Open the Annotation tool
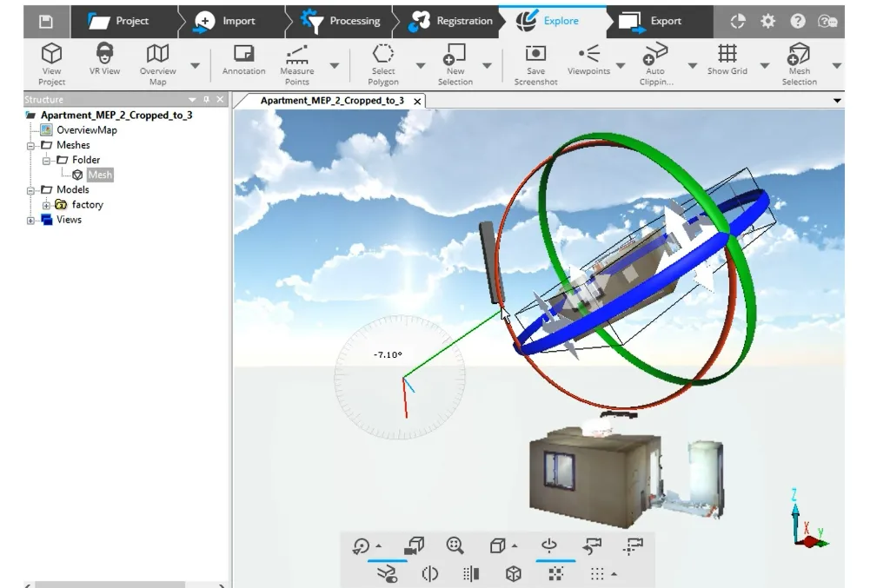Image resolution: width=890 pixels, height=588 pixels. coord(243,54)
